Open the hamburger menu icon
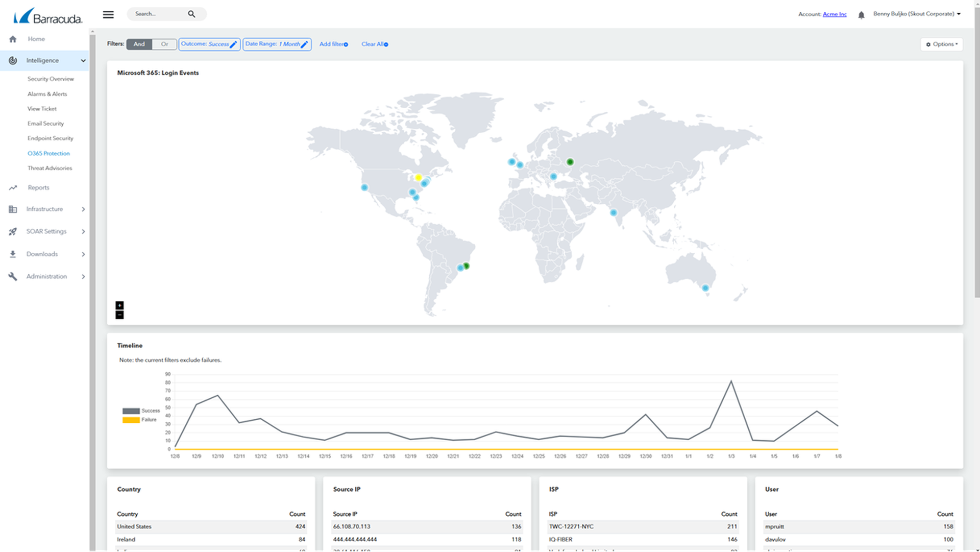This screenshot has width=980, height=552. (108, 14)
